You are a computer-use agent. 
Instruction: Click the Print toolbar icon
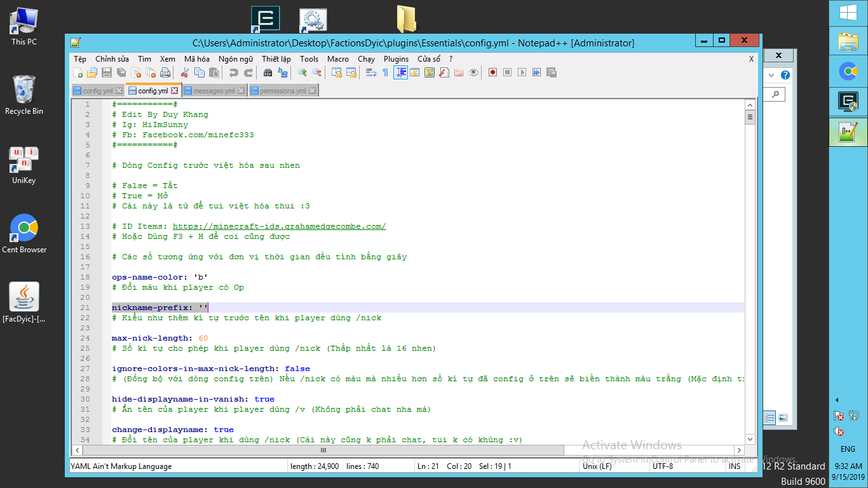point(165,72)
